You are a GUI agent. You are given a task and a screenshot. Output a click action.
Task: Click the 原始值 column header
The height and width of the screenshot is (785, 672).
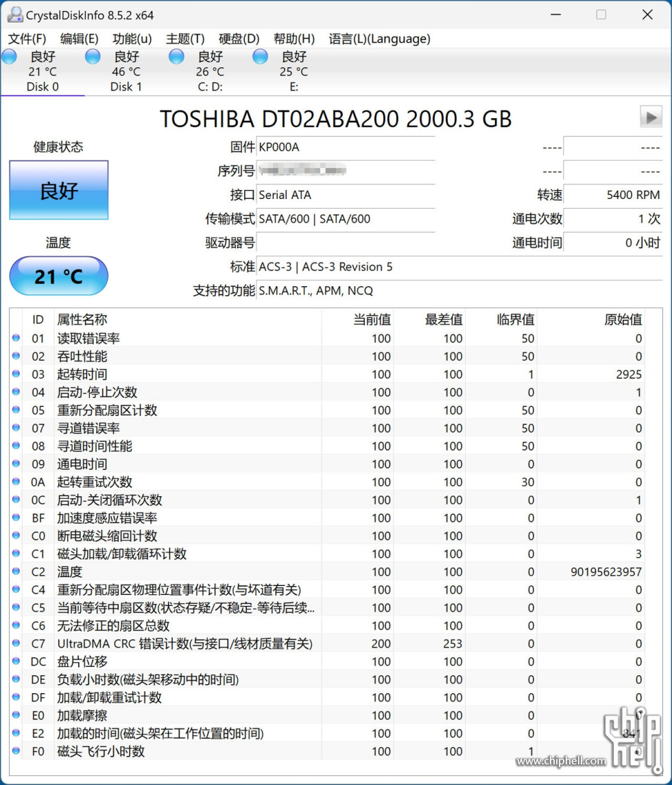coord(591,319)
